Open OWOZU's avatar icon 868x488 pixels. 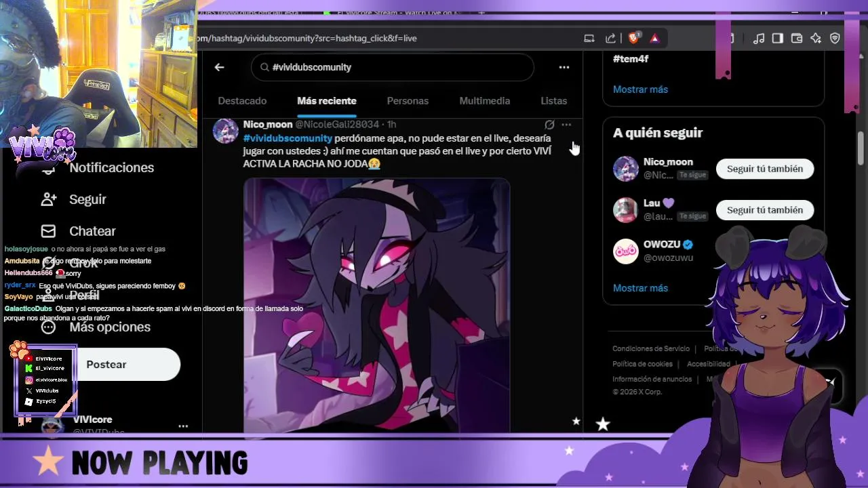point(626,251)
